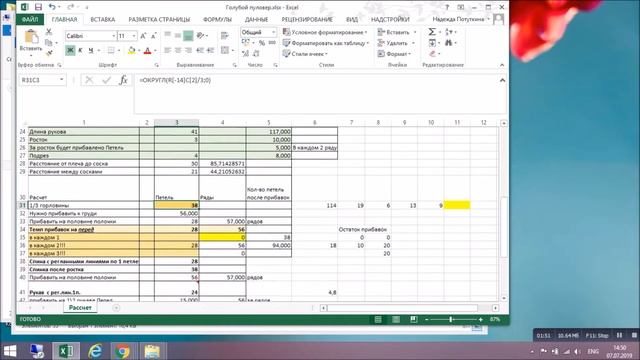
Task: Click the Insert Function fx icon
Action: coord(123,80)
